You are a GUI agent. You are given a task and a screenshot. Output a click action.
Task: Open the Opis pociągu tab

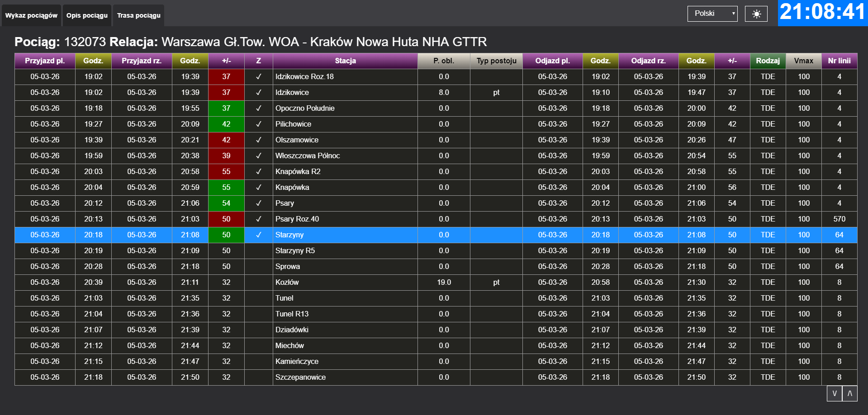point(87,15)
